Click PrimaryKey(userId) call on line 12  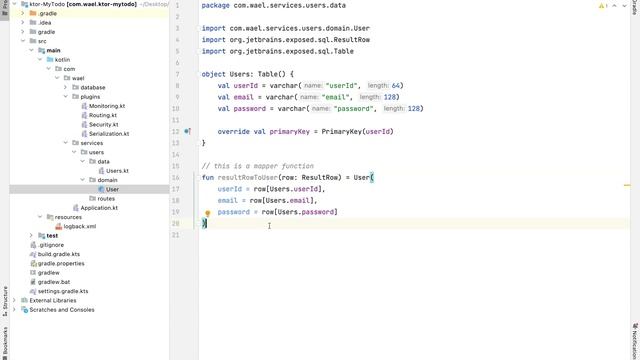pyautogui.click(x=358, y=131)
